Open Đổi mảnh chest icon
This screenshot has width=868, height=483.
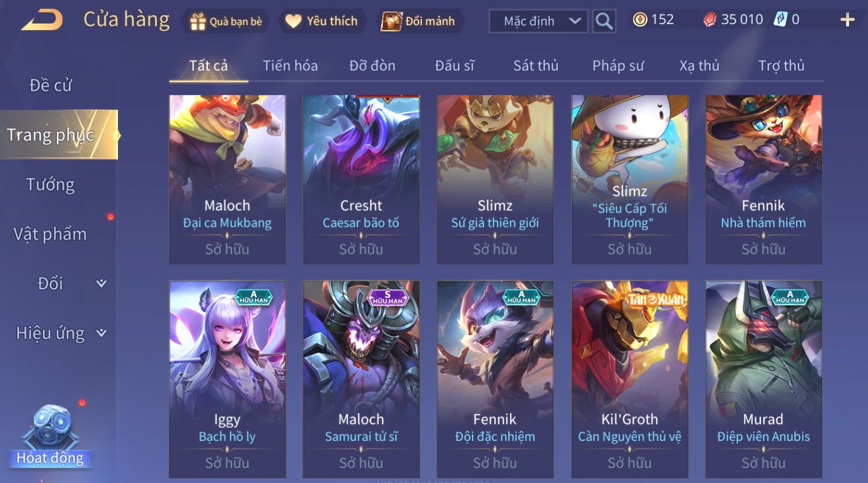click(391, 21)
